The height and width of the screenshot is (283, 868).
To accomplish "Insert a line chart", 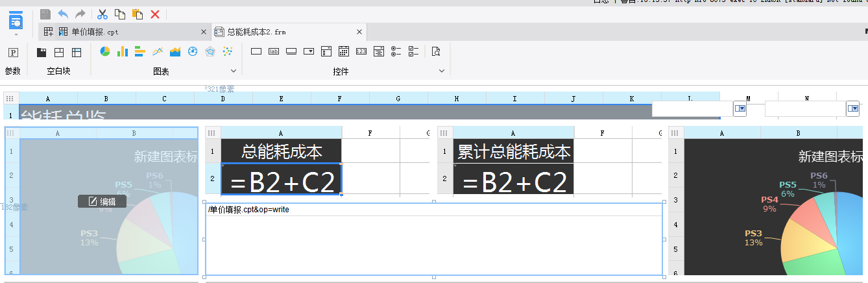I will [158, 51].
